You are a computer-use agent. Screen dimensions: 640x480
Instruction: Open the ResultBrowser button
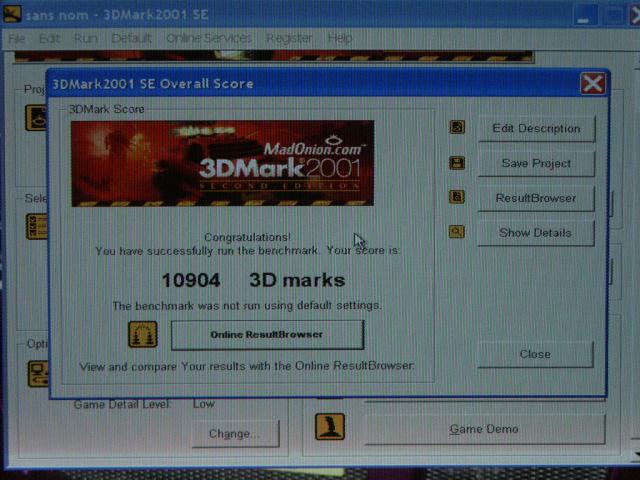[536, 198]
